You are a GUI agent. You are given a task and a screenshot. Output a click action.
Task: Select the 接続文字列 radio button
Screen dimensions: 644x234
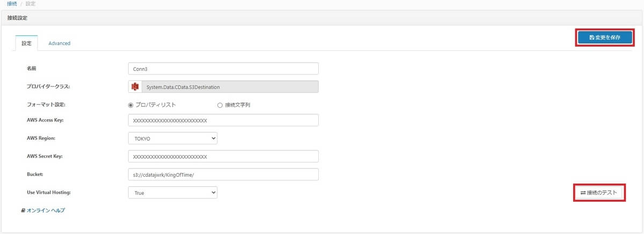[219, 105]
